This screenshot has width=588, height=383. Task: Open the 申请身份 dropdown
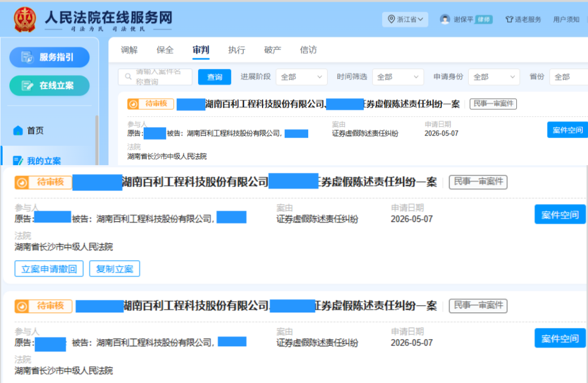[x=494, y=77]
